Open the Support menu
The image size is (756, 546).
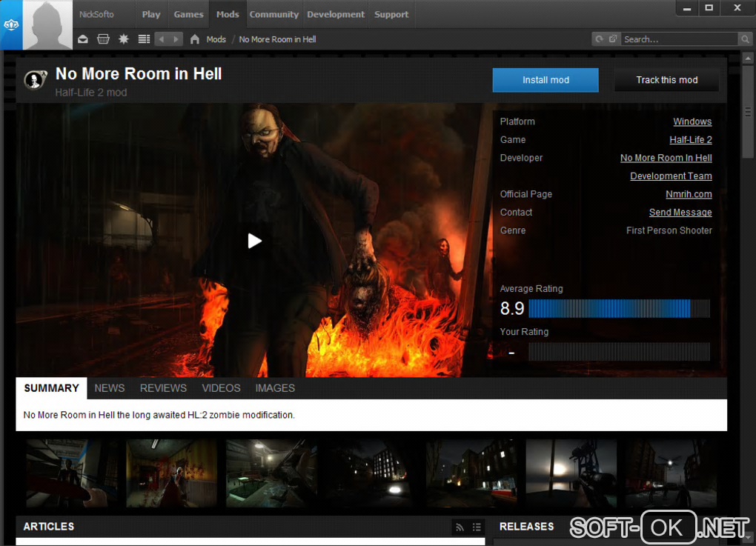coord(391,15)
